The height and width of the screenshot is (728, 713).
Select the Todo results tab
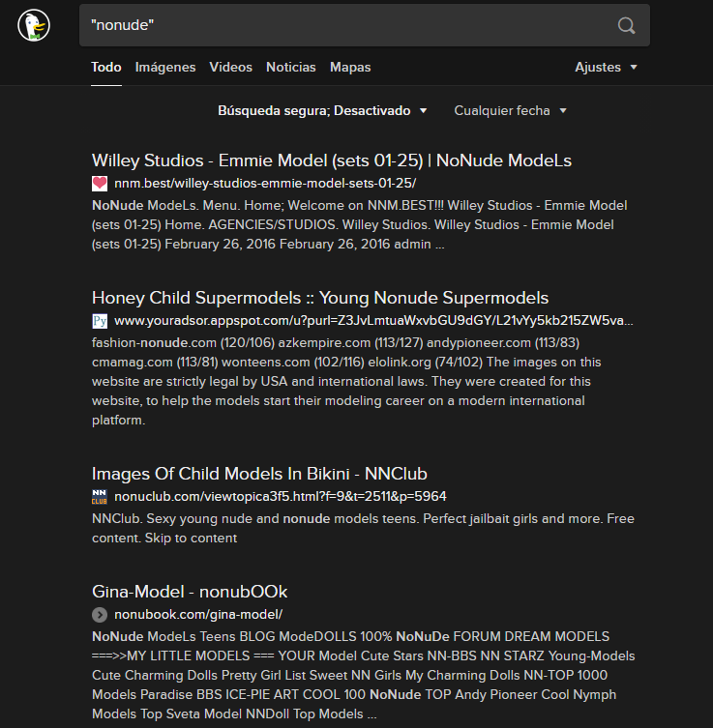pos(106,68)
